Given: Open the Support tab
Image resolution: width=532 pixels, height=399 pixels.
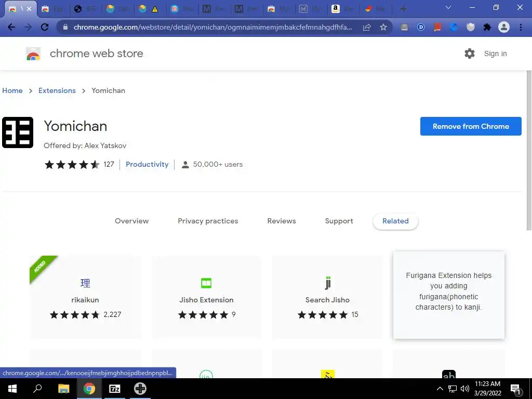Looking at the screenshot, I should 339,221.
